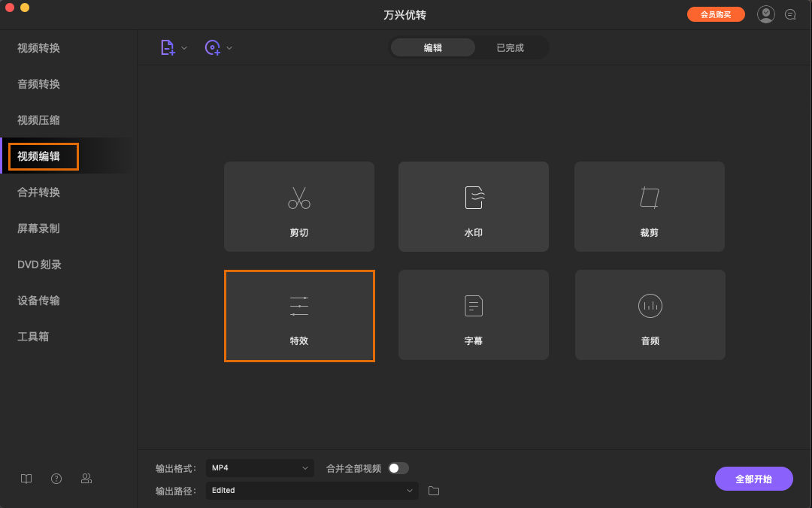Viewport: 812px width, 508px height.
Task: Open the 水印 watermark tool
Action: 473,207
